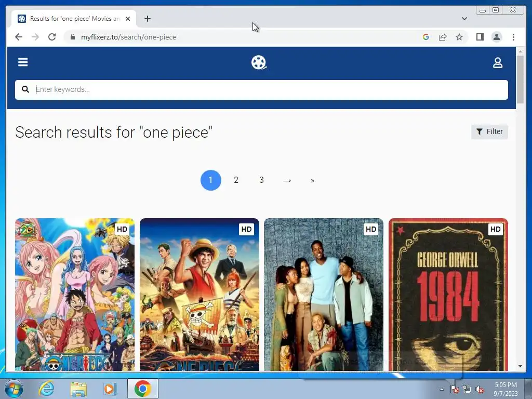532x399 pixels.
Task: Select current page 1 in pagination
Action: 211,180
